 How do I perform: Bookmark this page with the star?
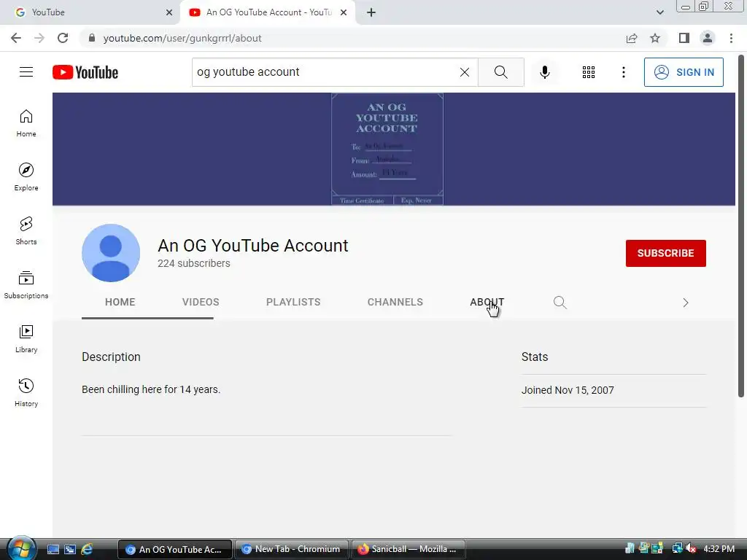(x=655, y=38)
